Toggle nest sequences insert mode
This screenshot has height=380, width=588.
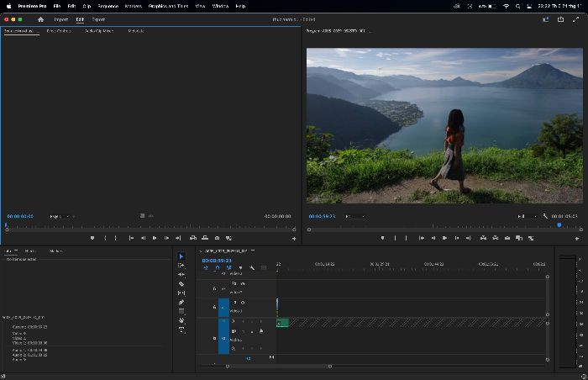click(x=206, y=267)
